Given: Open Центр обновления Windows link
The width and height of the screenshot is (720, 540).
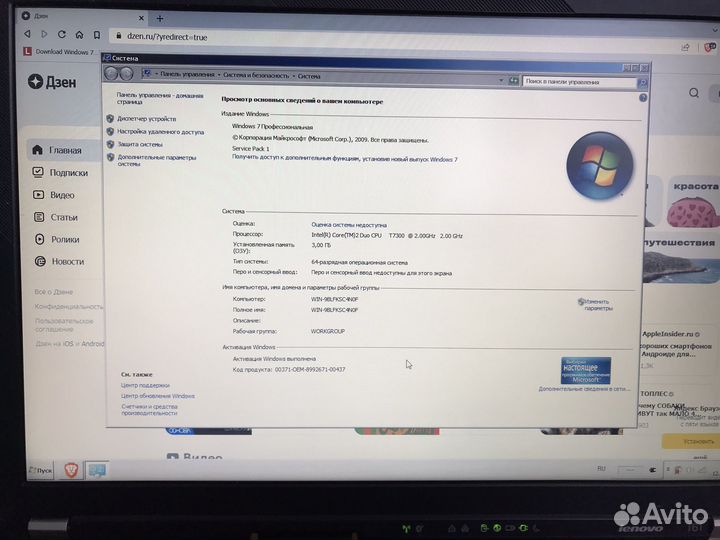Looking at the screenshot, I should coord(158,396).
